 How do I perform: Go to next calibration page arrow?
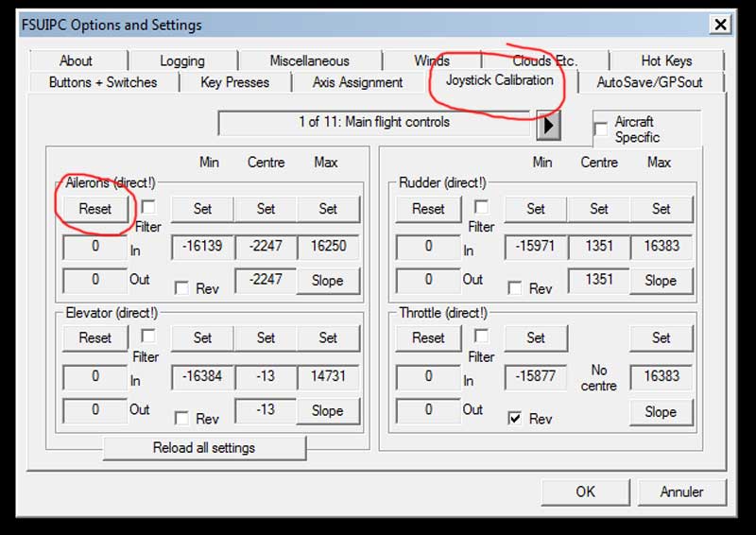click(x=549, y=126)
